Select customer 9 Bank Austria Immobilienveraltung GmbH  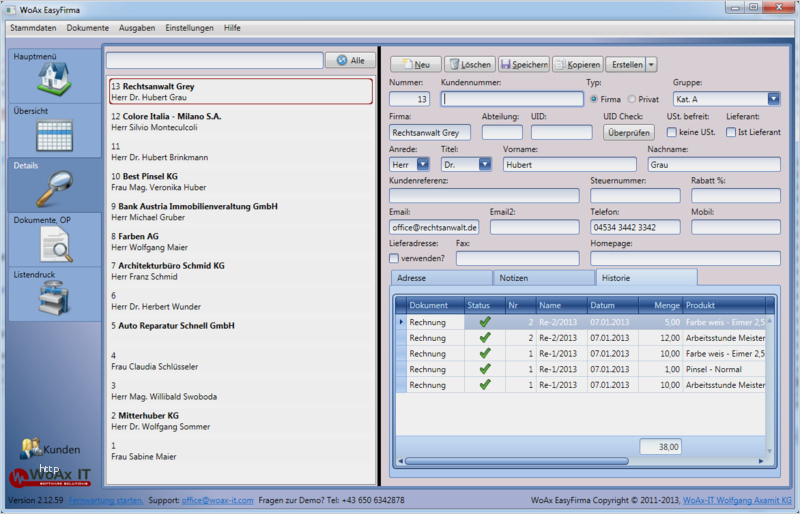coord(241,212)
